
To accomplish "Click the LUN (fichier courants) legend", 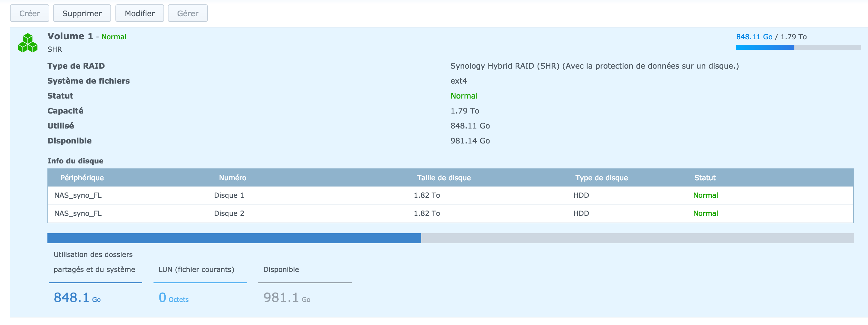I will [x=196, y=269].
